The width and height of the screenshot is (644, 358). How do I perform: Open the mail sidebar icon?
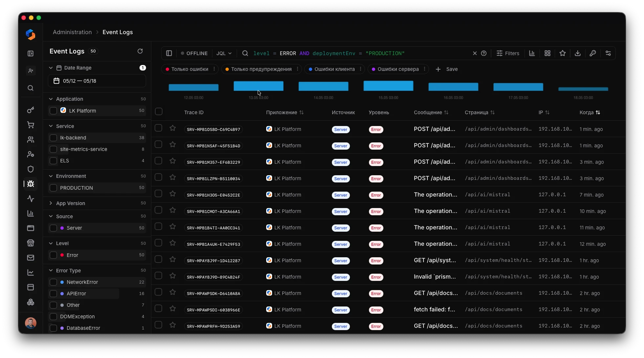[31, 258]
